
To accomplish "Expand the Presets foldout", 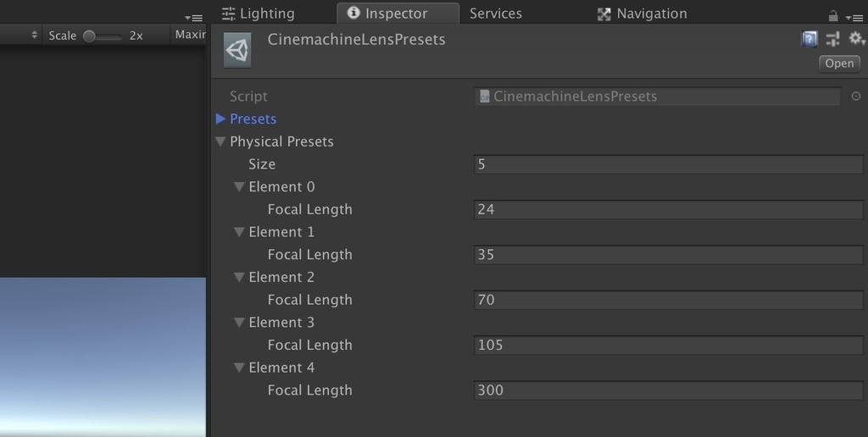I will 220,119.
